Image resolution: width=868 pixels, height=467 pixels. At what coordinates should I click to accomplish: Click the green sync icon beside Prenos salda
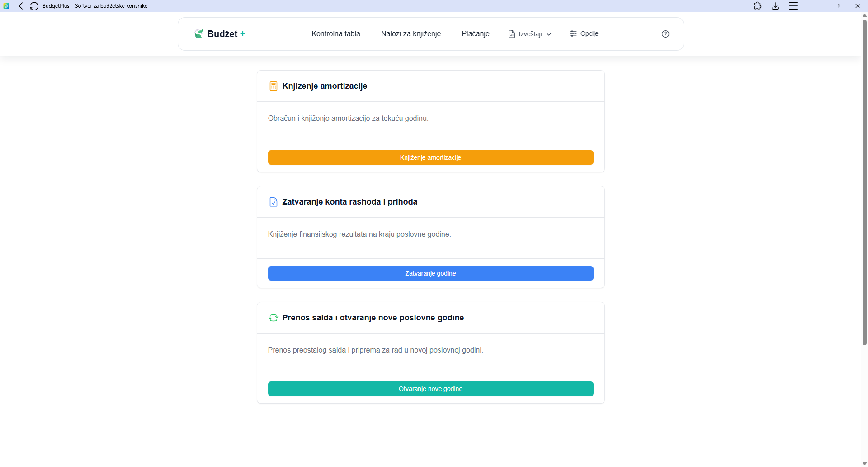coord(273,318)
